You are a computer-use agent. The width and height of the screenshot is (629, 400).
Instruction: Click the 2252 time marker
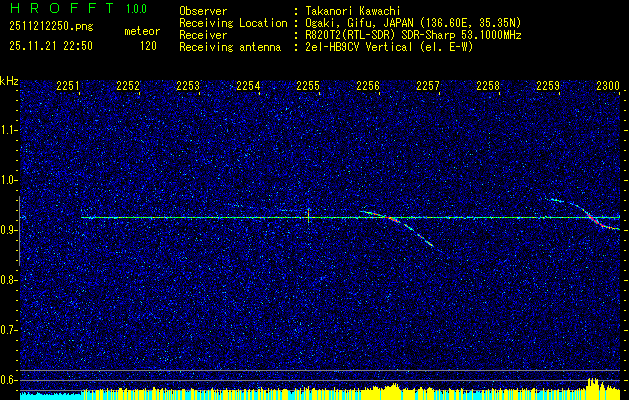click(x=128, y=85)
